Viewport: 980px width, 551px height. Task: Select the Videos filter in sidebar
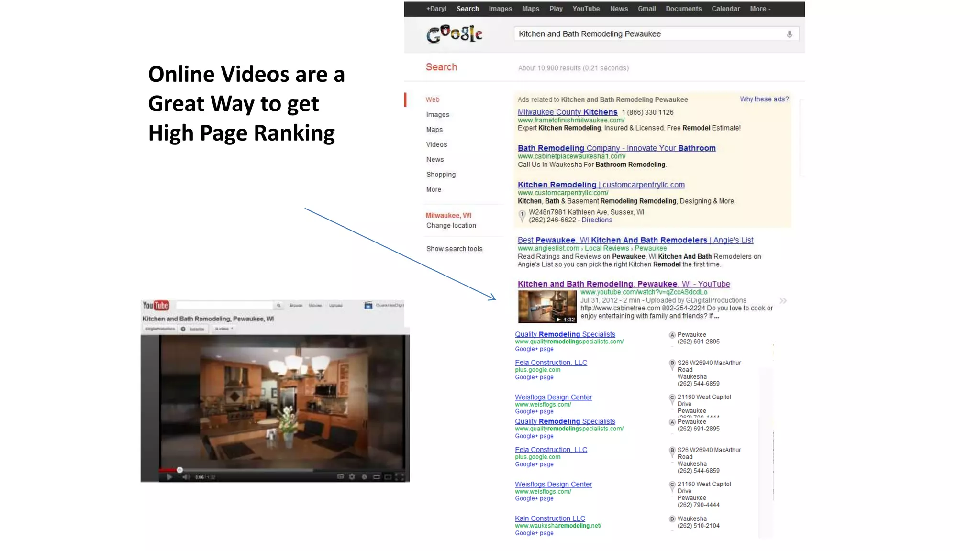coord(436,144)
